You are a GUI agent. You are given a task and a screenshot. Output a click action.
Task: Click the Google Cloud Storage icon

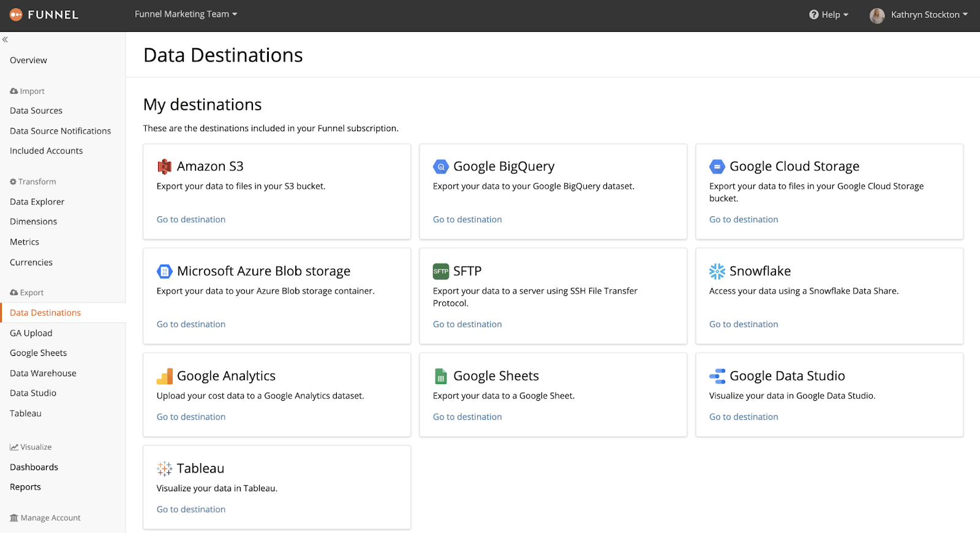pyautogui.click(x=717, y=167)
